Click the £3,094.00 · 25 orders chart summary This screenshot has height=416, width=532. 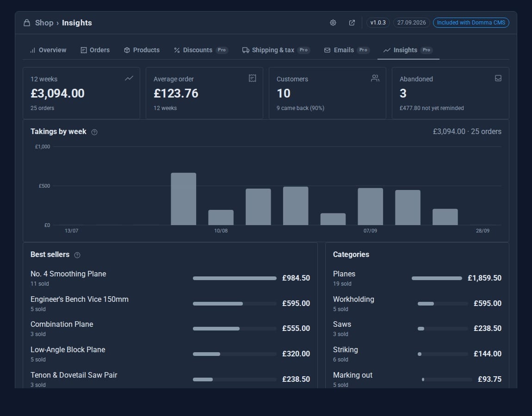(x=467, y=132)
